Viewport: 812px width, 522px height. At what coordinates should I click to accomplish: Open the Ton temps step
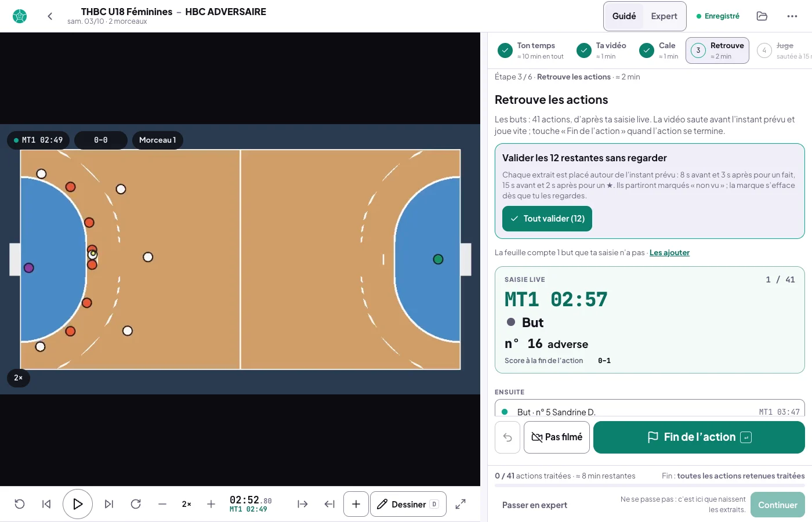[x=531, y=50]
